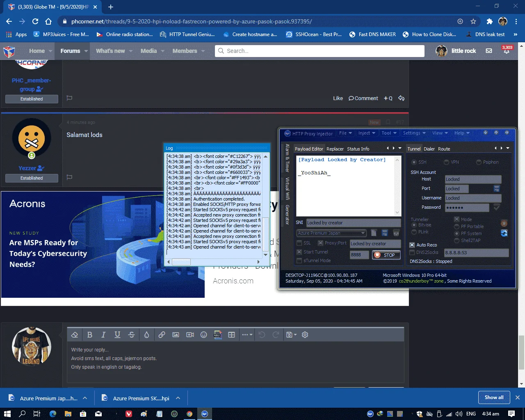Click the eraser remove-formatting icon in reply editor
The image size is (525, 420).
75,335
